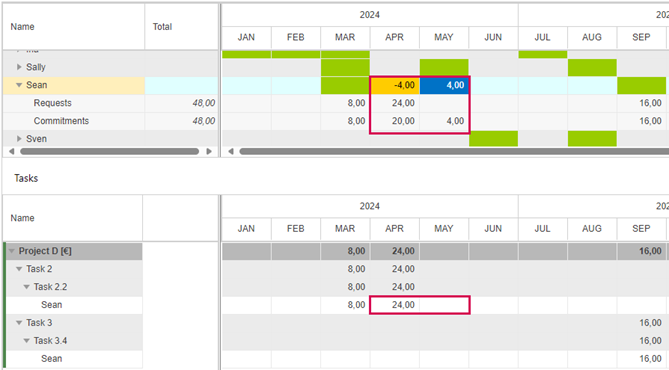
Task: Click Commitments May value 4,00
Action: 455,121
